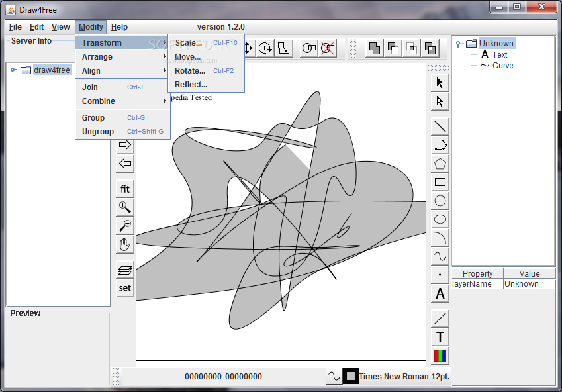Click the scale toolbar icon
The height and width of the screenshot is (392, 562).
[283, 48]
